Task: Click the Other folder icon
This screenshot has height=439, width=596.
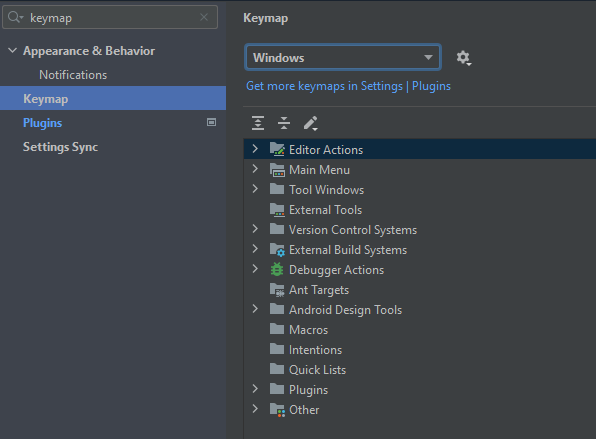Action: click(x=277, y=410)
